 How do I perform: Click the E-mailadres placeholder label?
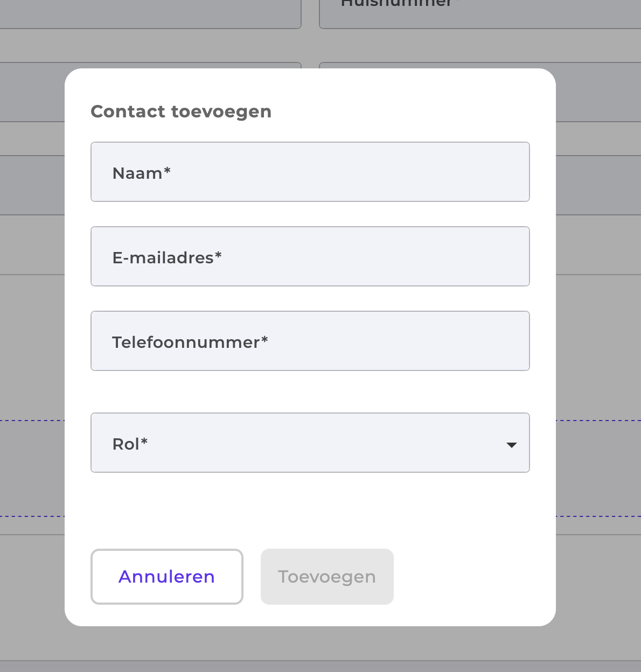(x=166, y=257)
